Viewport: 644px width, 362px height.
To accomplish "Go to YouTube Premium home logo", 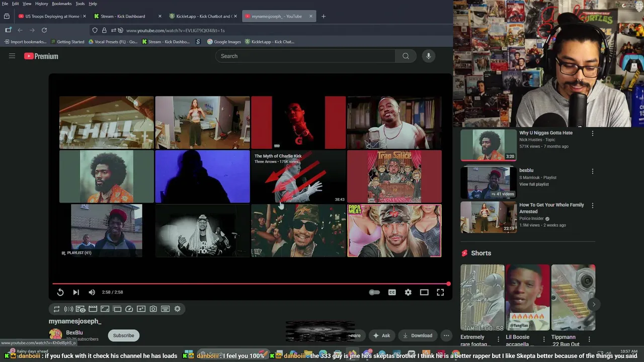I will (41, 56).
